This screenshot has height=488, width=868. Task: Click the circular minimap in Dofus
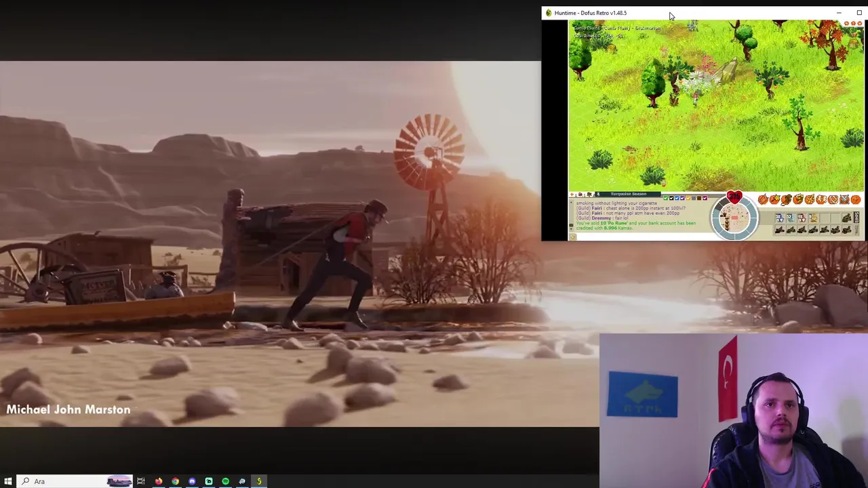734,217
